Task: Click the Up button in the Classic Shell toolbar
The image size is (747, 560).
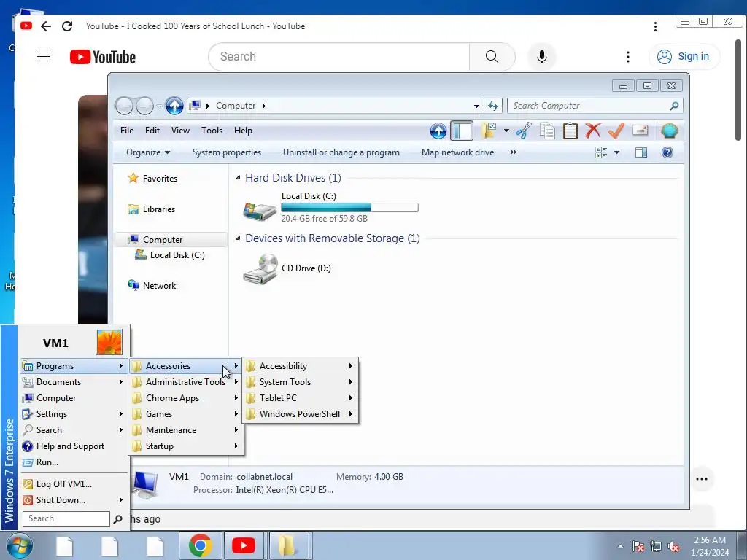Action: click(x=438, y=131)
